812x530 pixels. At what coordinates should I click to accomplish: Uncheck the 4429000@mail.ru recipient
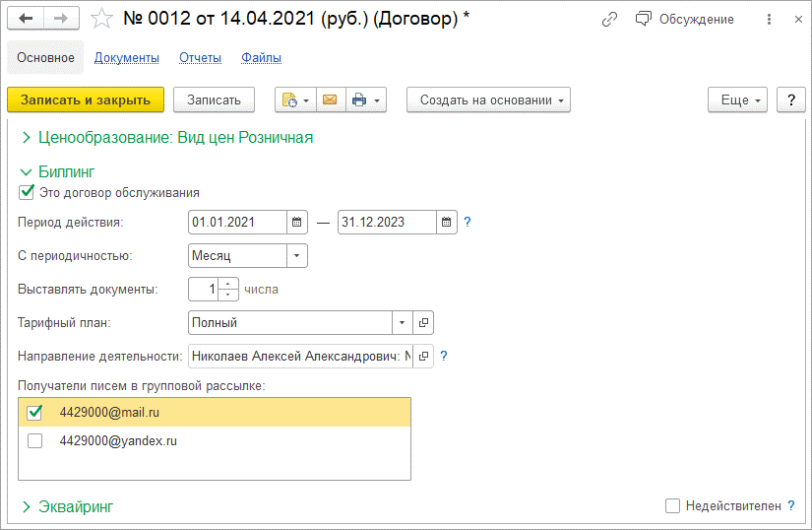point(35,413)
